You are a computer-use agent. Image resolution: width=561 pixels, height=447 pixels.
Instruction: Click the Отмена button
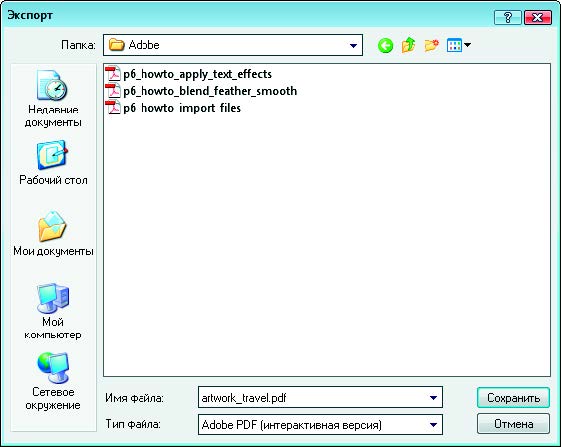513,424
